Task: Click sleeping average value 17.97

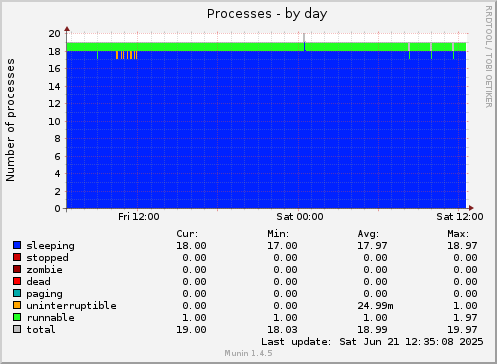Action: click(x=372, y=246)
